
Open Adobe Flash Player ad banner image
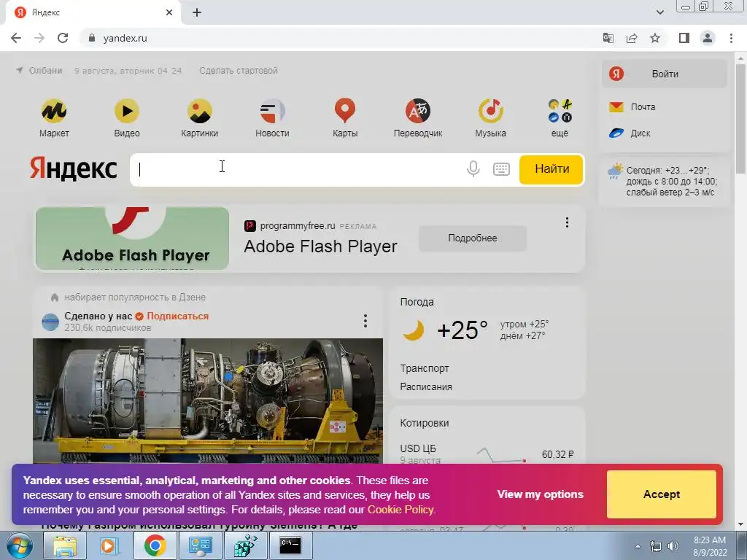tap(133, 238)
